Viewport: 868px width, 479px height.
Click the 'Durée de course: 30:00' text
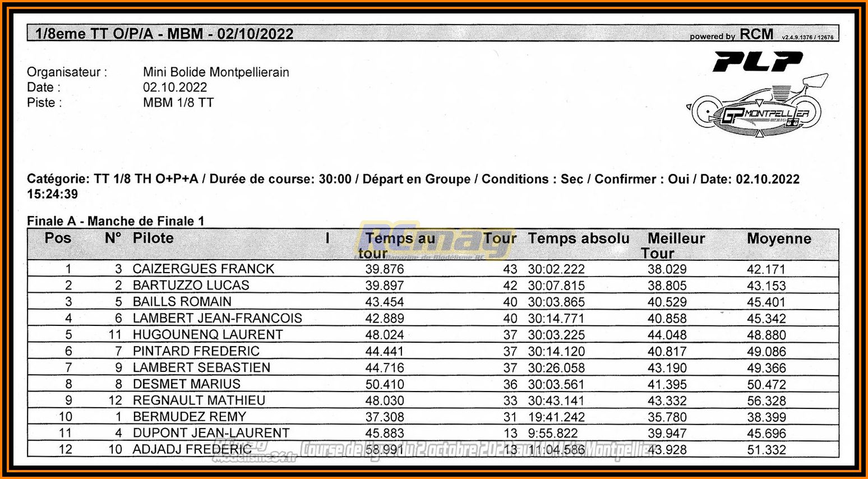[x=280, y=179]
